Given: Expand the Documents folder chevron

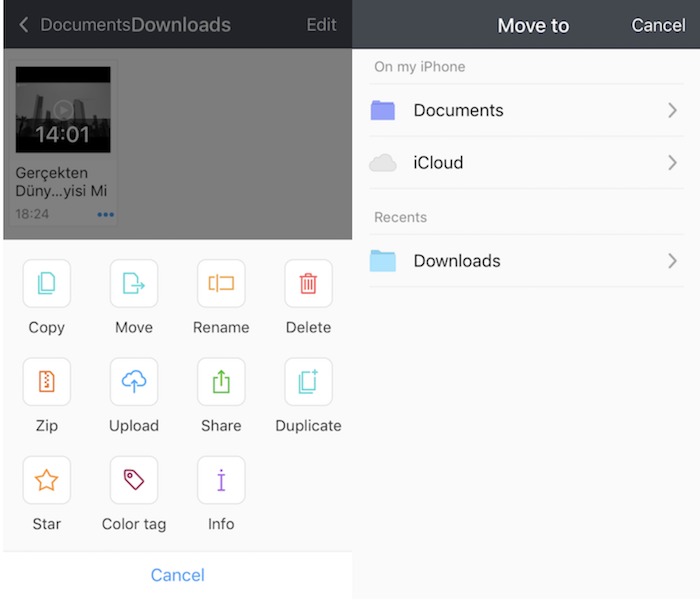Looking at the screenshot, I should point(672,111).
